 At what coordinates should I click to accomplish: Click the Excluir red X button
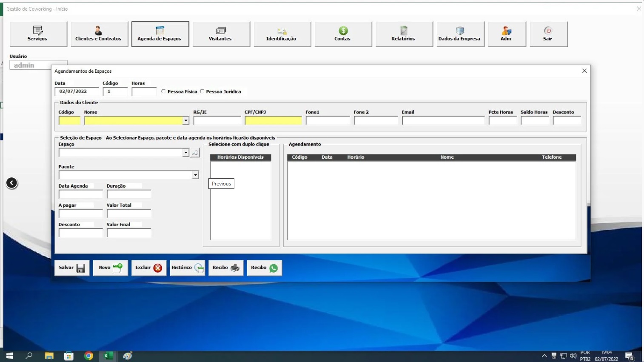coord(148,268)
